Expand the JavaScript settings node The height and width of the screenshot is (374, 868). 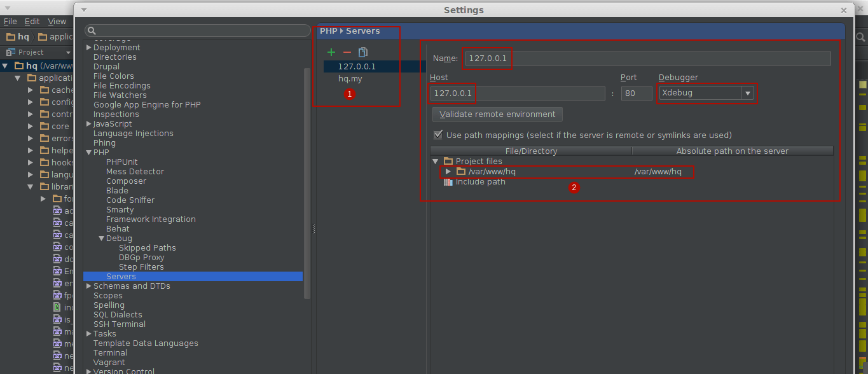(88, 124)
